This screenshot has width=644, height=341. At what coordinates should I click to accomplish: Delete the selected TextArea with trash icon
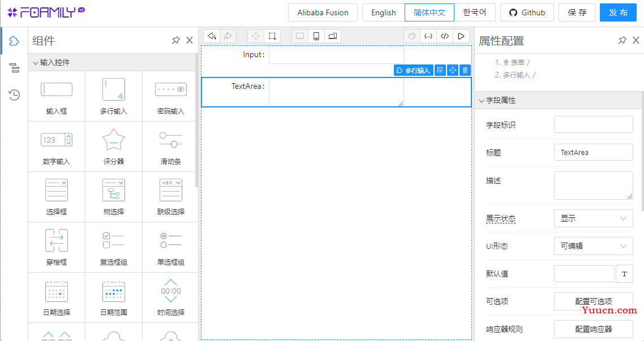click(x=465, y=71)
